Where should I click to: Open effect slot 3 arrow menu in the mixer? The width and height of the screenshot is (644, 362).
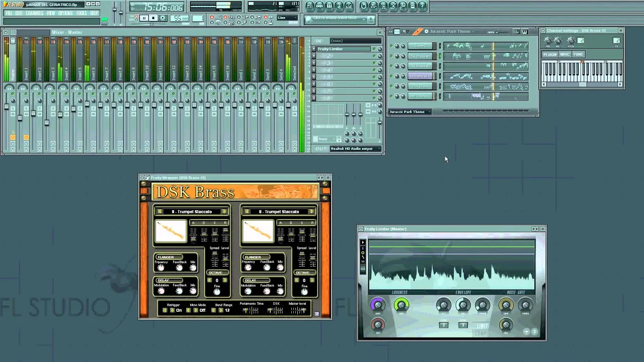click(x=313, y=63)
